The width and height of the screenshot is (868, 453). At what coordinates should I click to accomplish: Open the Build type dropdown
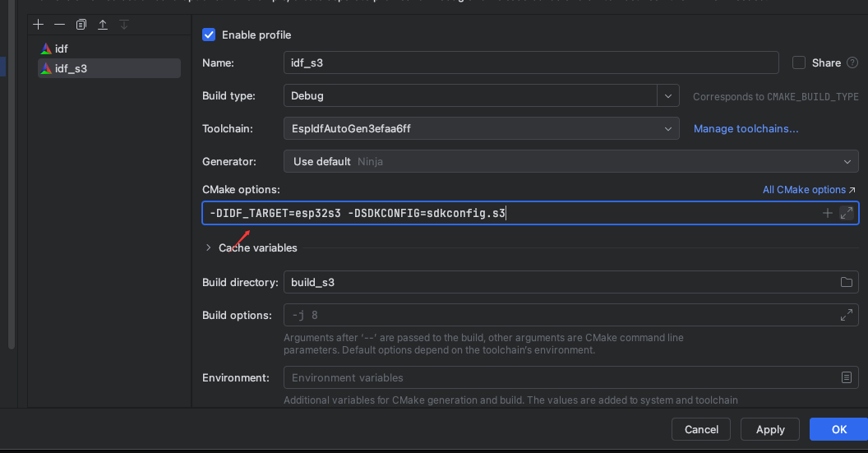pos(668,95)
